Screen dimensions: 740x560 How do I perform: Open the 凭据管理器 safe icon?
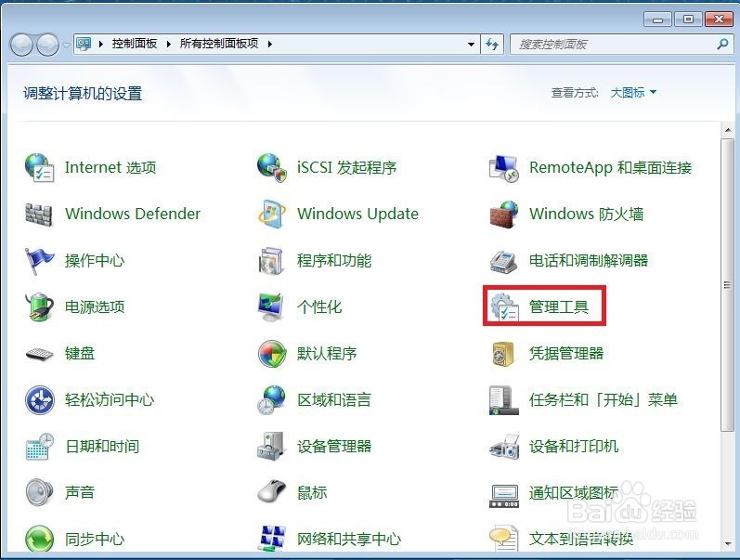(504, 354)
